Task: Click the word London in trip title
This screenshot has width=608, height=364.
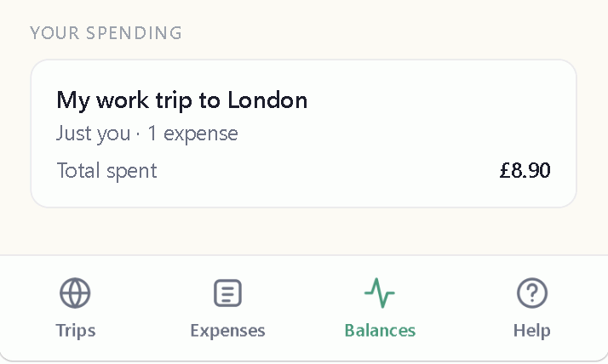Action: coord(267,100)
